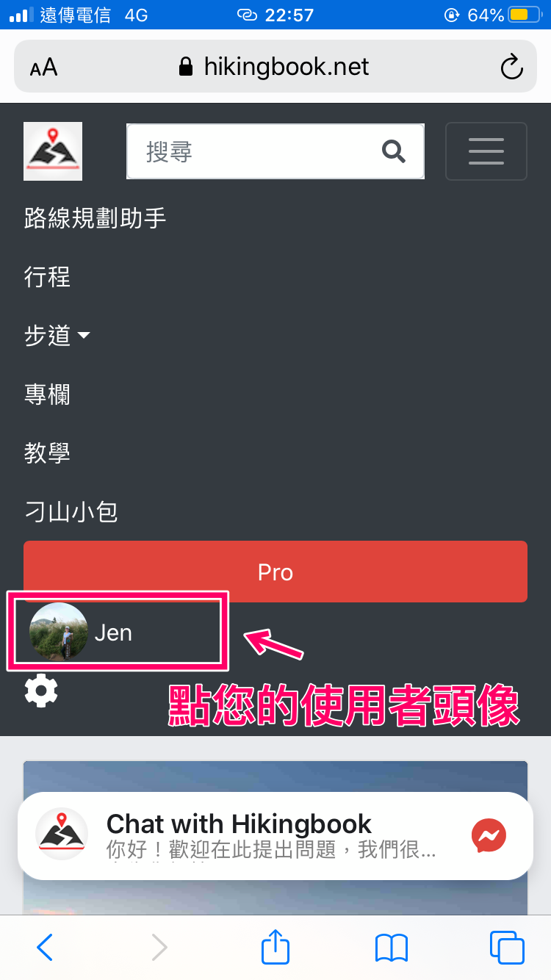This screenshot has width=551, height=980.
Task: Tap the Jen user avatar
Action: click(59, 632)
